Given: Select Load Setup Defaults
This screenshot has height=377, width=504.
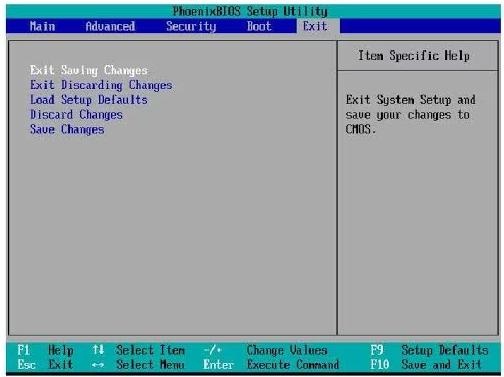Looking at the screenshot, I should click(89, 100).
